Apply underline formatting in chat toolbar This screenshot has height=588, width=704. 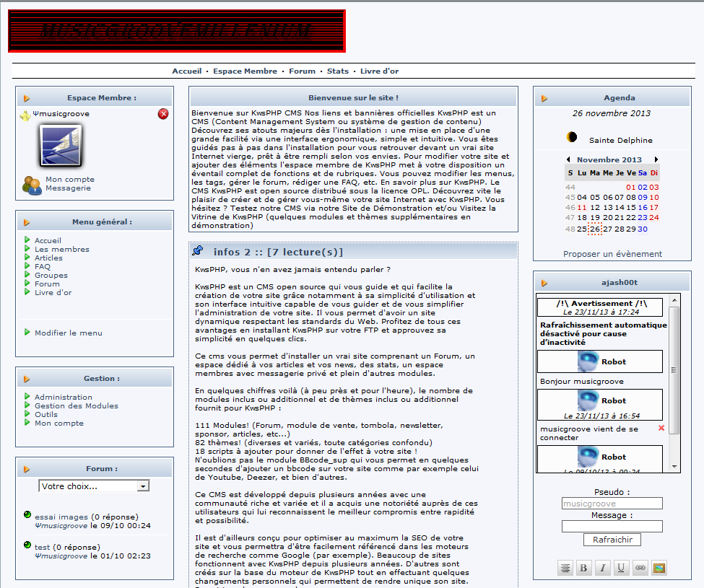pos(621,568)
